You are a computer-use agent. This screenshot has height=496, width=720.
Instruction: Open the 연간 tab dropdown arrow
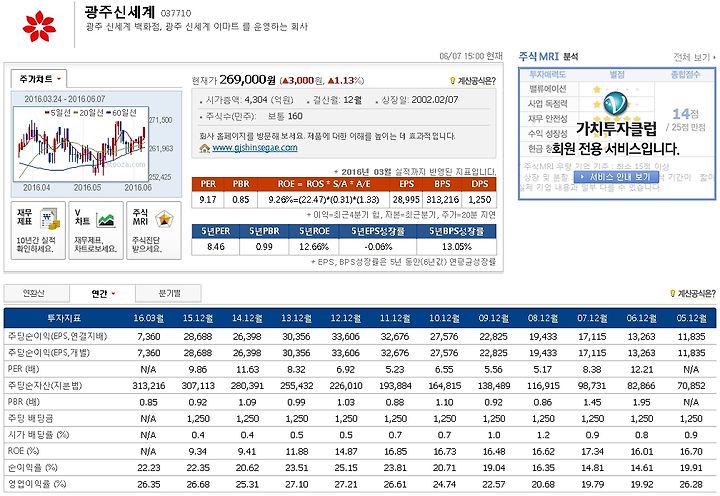(x=113, y=293)
